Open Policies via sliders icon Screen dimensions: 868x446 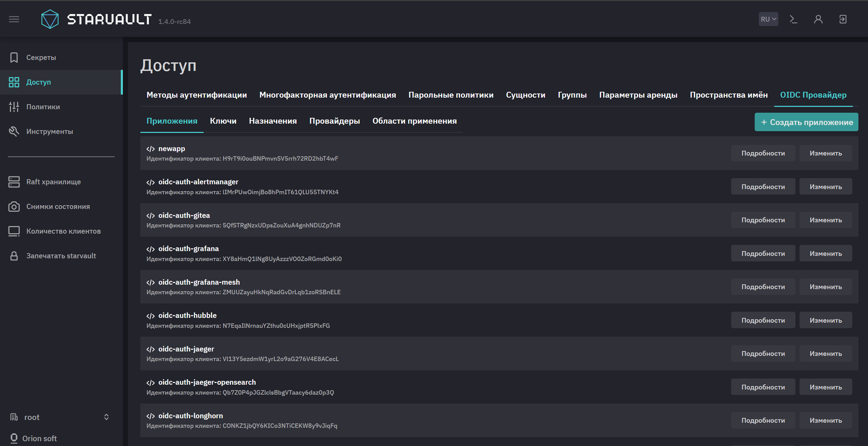(14, 107)
